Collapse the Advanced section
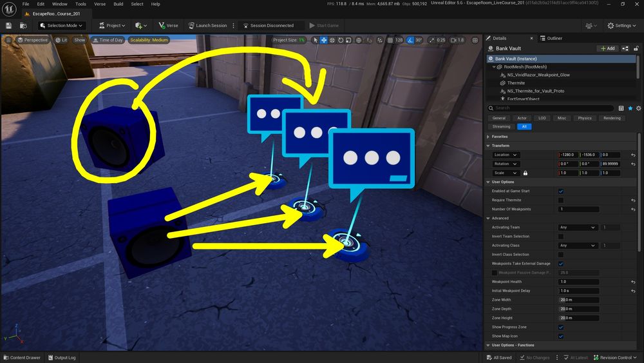The height and width of the screenshot is (363, 644). (488, 219)
